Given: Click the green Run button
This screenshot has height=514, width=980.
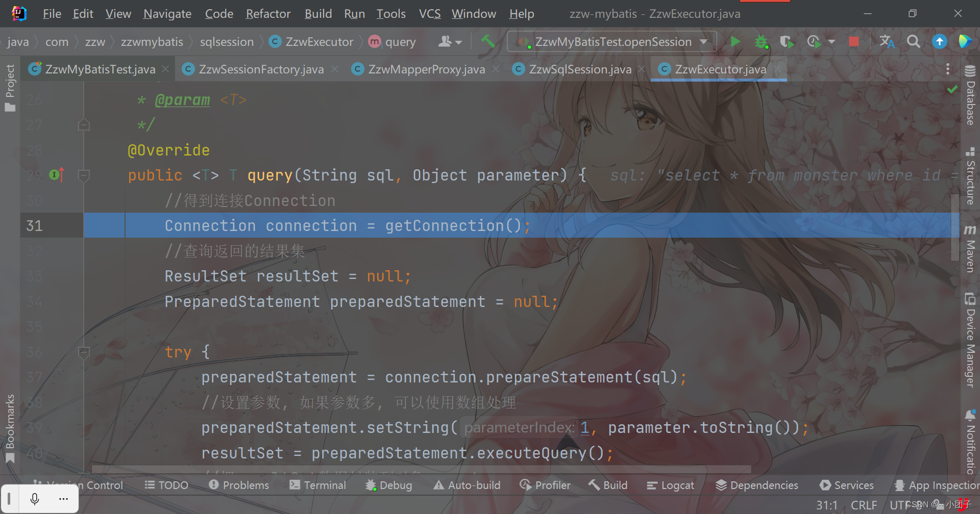Looking at the screenshot, I should tap(735, 41).
